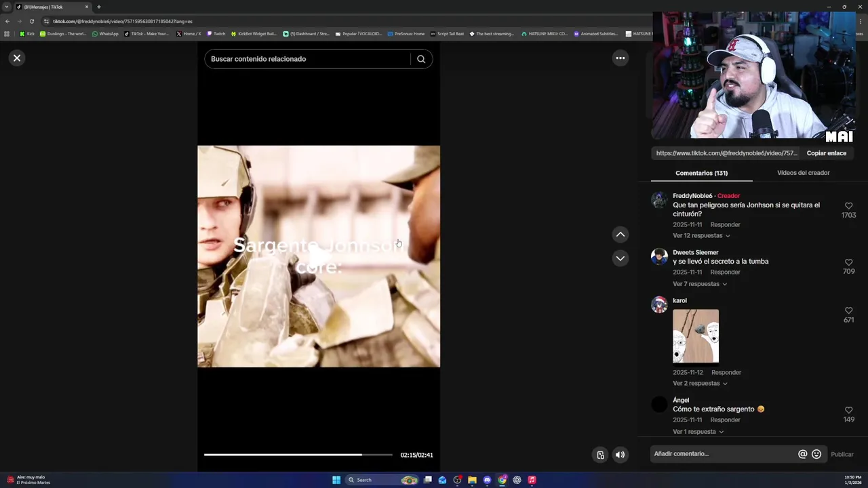The image size is (868, 488).
Task: Open karol's comment image thumbnail
Action: [696, 336]
